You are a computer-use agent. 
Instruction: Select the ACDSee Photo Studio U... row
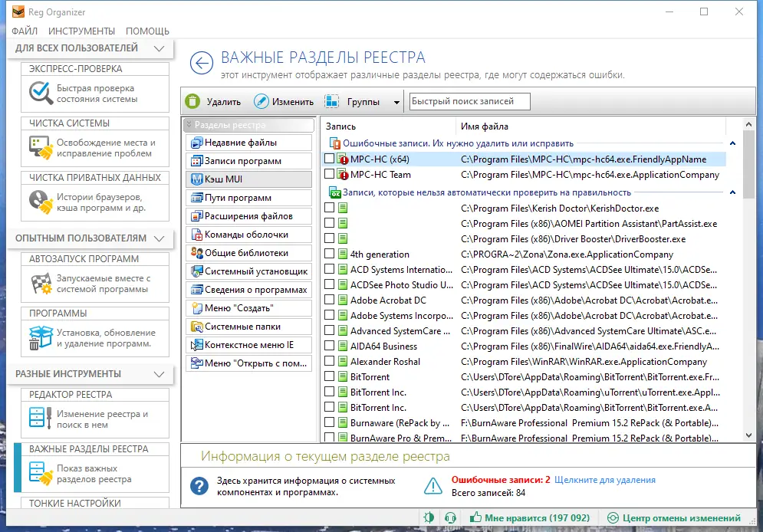pos(524,285)
